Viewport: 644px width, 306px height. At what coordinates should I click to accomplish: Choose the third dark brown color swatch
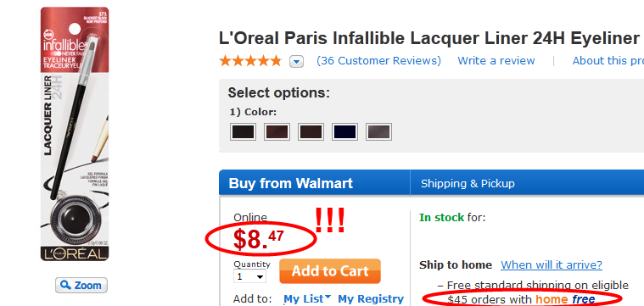(311, 132)
